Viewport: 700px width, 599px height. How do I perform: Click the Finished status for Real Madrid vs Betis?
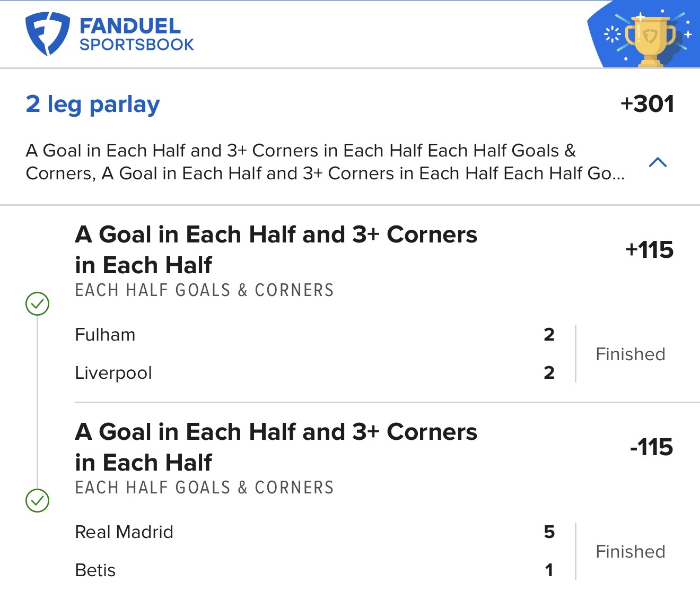[x=630, y=551]
